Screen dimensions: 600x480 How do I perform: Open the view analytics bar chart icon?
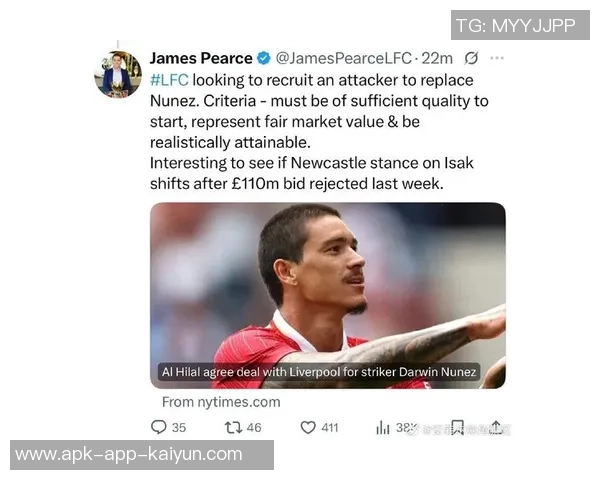click(x=383, y=428)
